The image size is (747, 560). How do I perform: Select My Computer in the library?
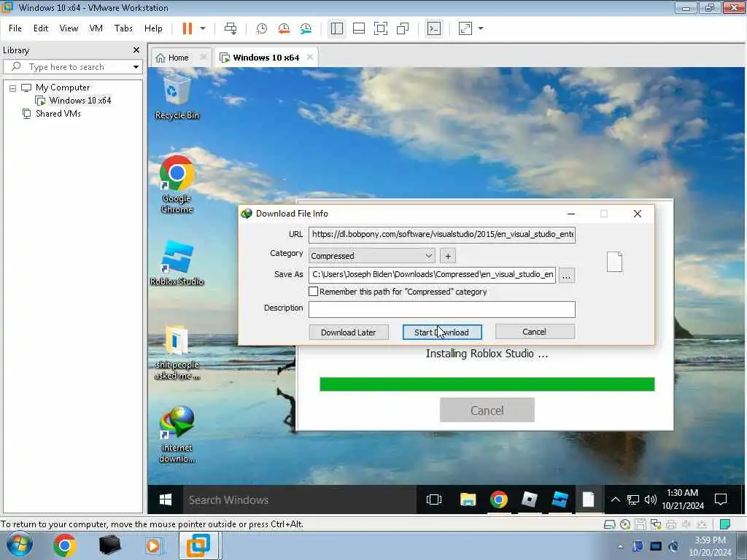63,87
